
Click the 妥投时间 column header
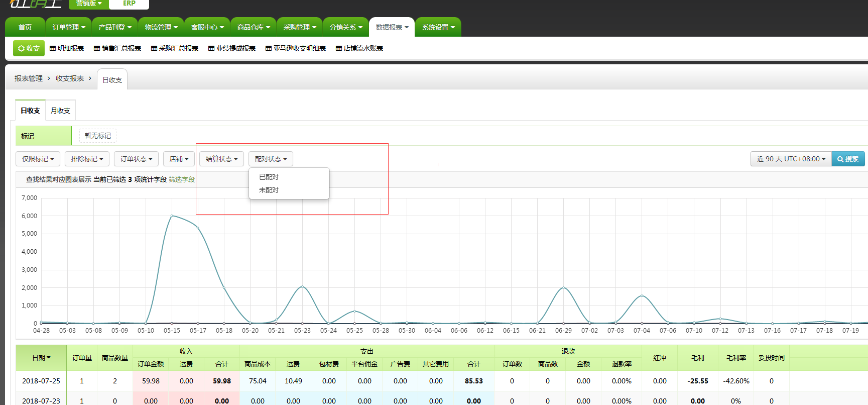pyautogui.click(x=772, y=358)
